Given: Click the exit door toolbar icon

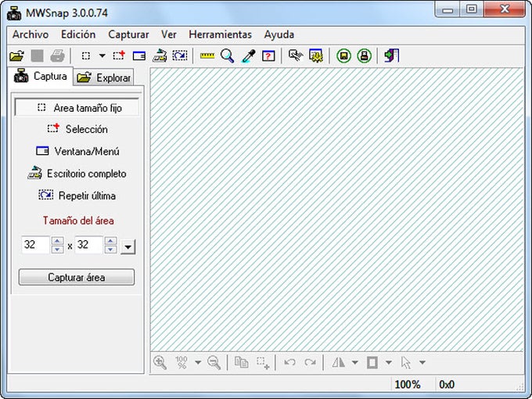Looking at the screenshot, I should tap(391, 56).
